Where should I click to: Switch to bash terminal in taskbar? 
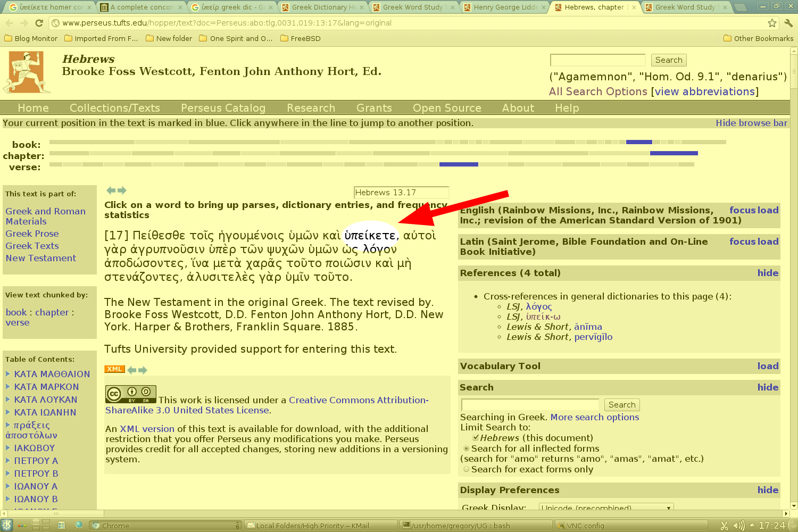476,526
